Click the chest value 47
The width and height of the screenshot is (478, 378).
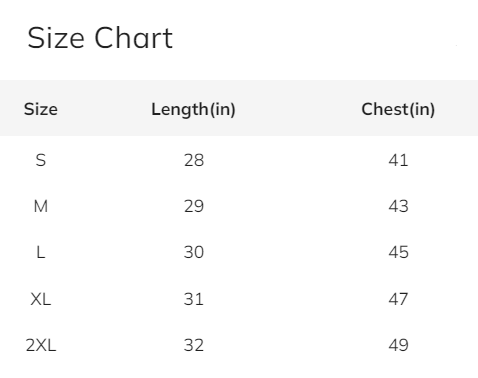398,299
